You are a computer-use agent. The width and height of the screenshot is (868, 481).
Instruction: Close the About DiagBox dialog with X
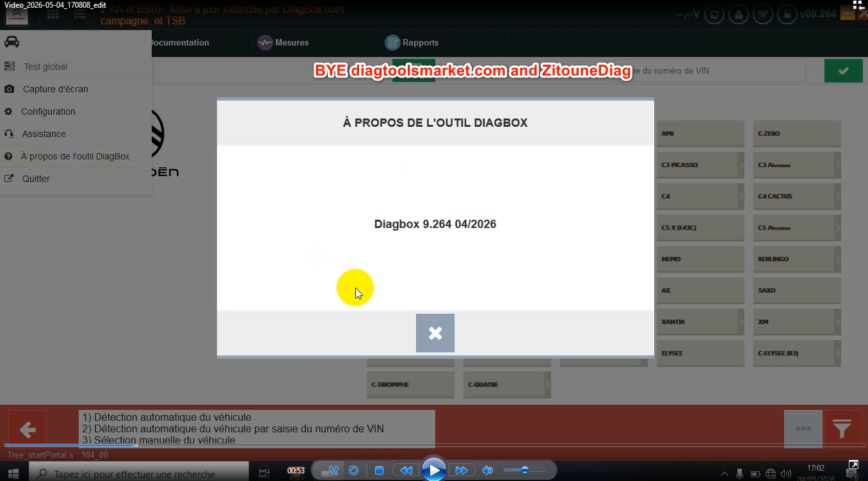click(435, 333)
